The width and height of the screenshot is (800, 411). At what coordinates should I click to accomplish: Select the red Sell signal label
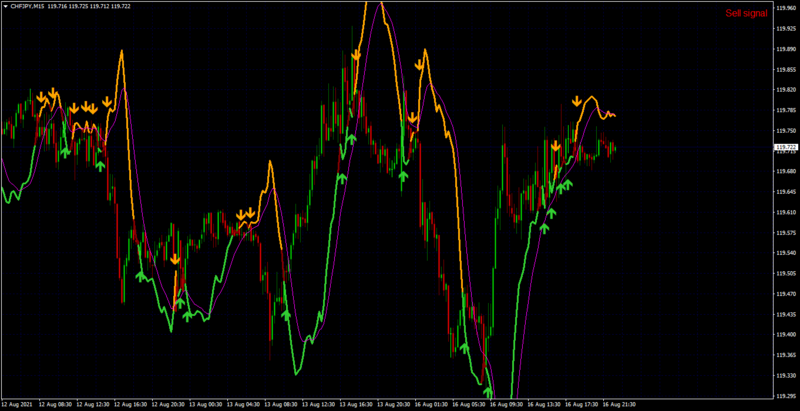pos(746,13)
